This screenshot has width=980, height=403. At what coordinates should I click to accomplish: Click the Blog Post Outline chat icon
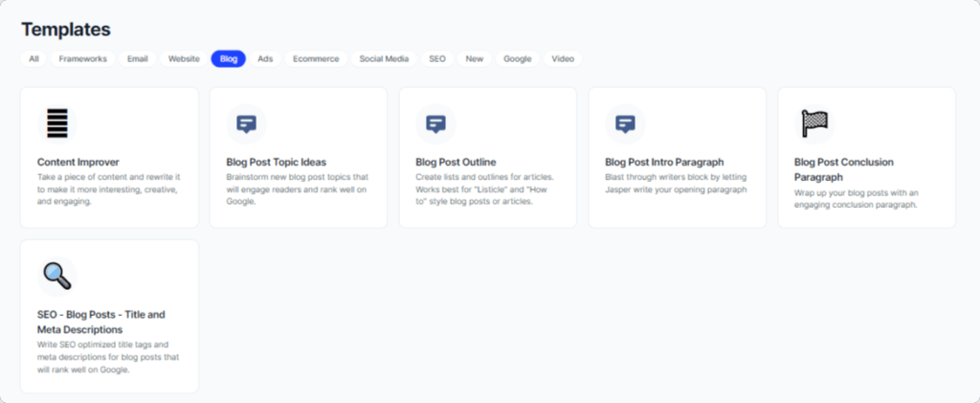(x=435, y=123)
